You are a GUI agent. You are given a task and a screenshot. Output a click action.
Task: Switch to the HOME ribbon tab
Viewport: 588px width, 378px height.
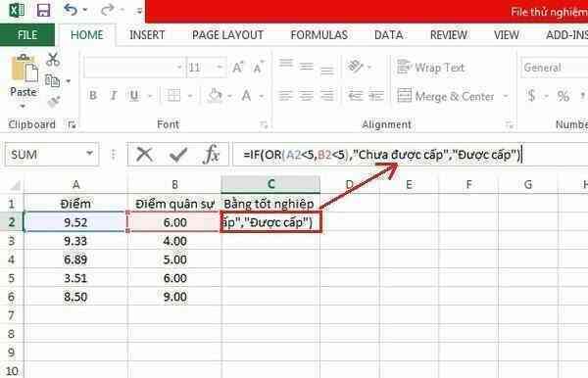pyautogui.click(x=86, y=35)
